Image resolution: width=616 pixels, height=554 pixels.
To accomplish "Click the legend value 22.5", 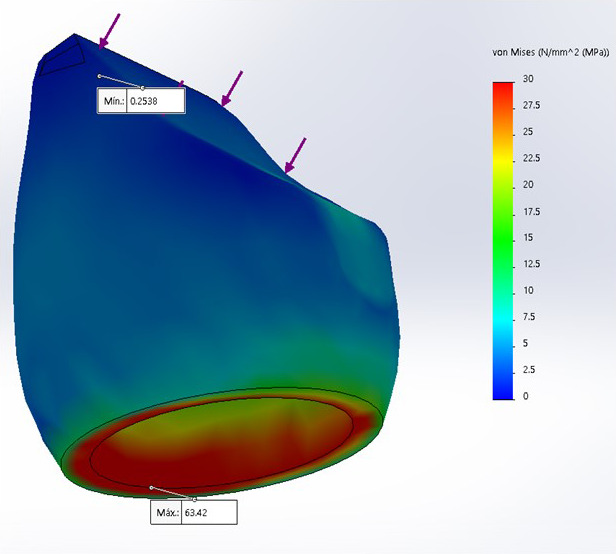I will click(x=531, y=158).
